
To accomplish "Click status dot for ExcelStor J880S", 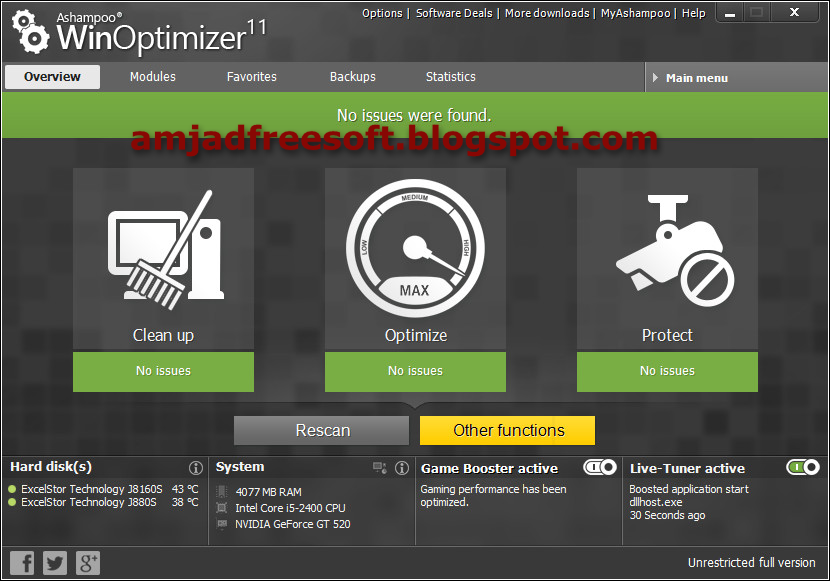I will tap(12, 502).
